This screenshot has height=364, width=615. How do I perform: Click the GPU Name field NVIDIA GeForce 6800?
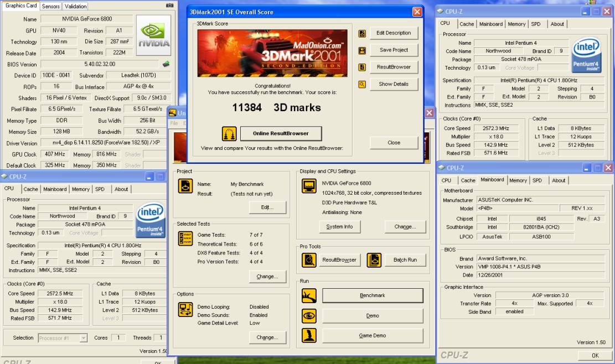tap(87, 19)
